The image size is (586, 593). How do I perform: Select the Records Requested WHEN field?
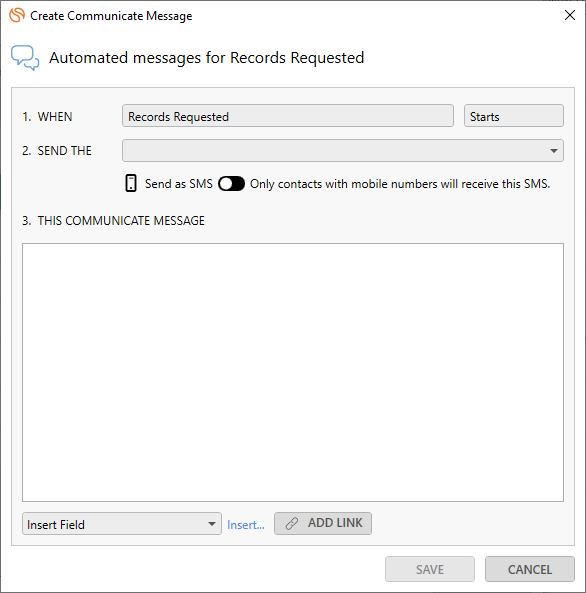[288, 116]
